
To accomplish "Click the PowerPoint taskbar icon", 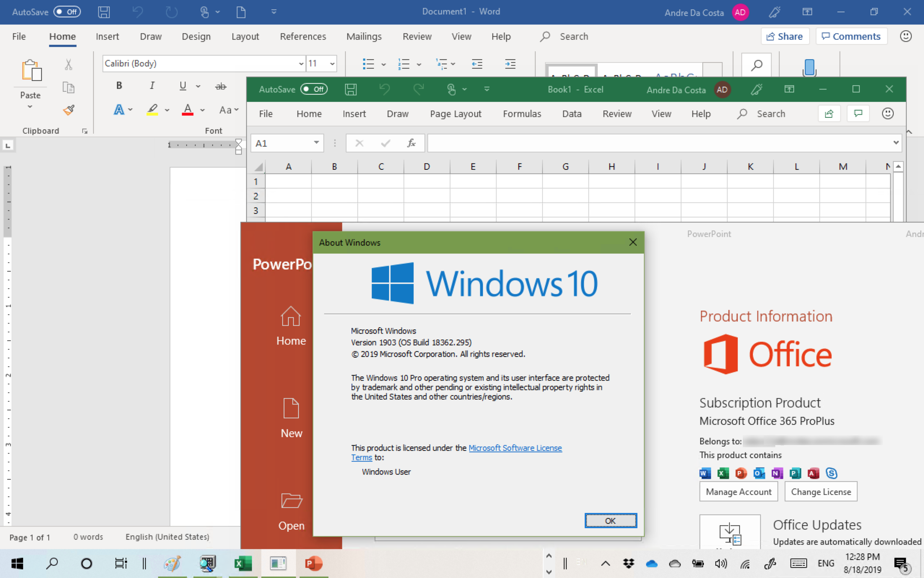I will click(313, 563).
